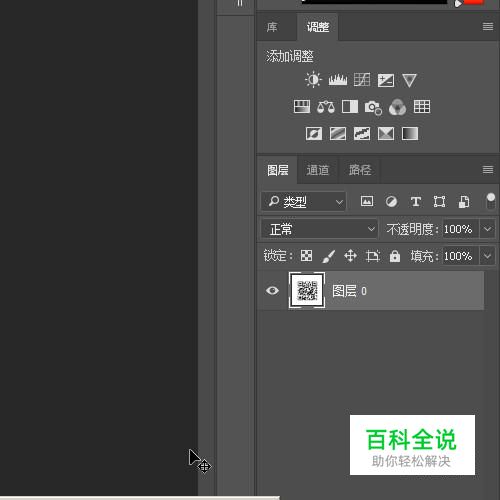Add a Levels adjustment

tap(338, 80)
